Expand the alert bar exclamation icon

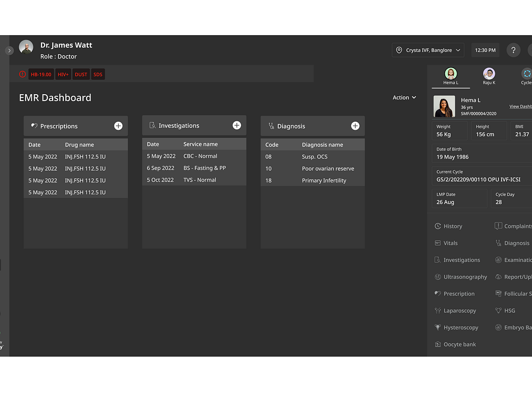click(x=22, y=74)
